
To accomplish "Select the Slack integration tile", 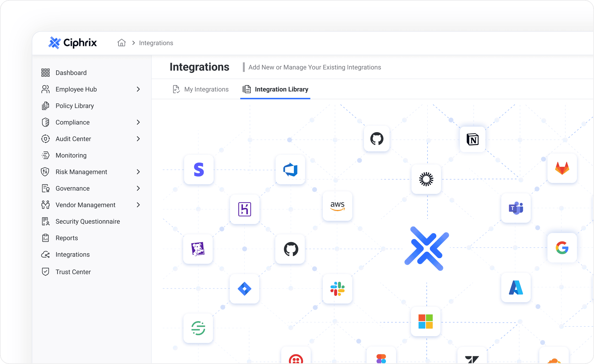I will tap(337, 289).
